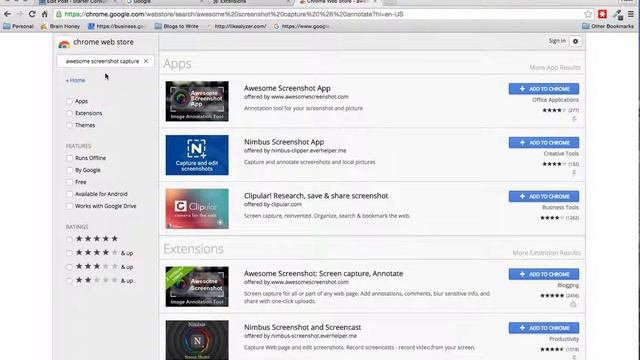The width and height of the screenshot is (640, 360).
Task: Go back with the browser back arrow
Action: [7, 14]
